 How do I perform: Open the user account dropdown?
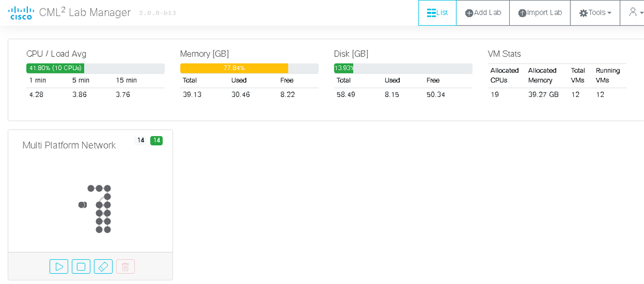pos(635,13)
